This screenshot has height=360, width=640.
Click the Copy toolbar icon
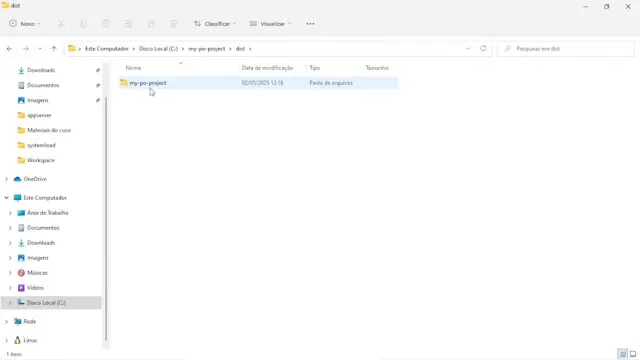[x=83, y=24]
